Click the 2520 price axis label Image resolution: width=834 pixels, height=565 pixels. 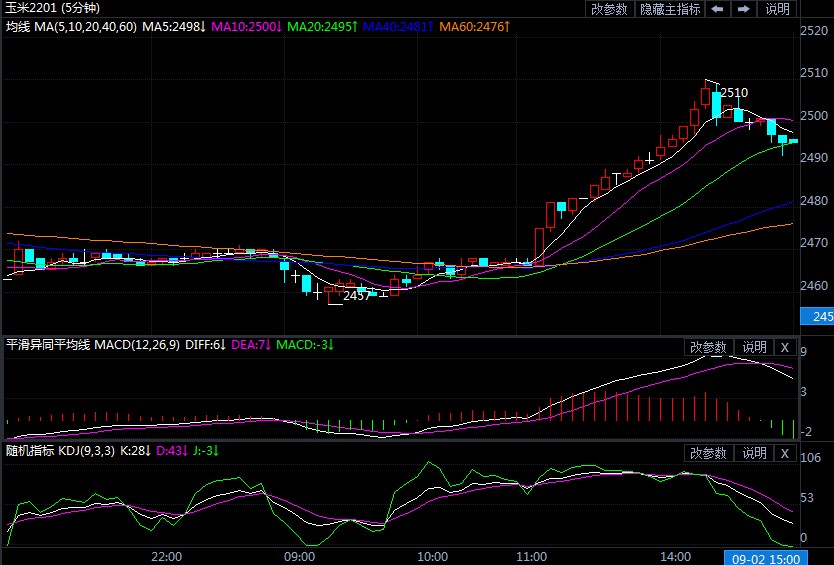point(814,31)
